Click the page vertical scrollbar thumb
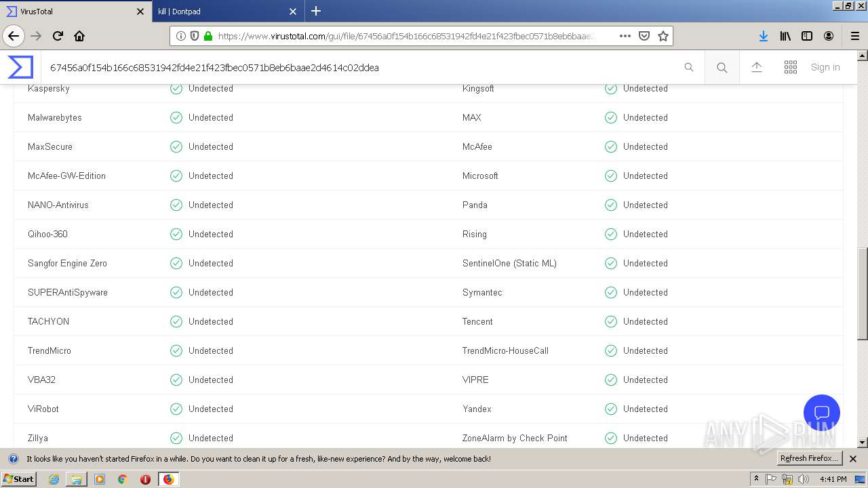This screenshot has height=488, width=868. 863,293
